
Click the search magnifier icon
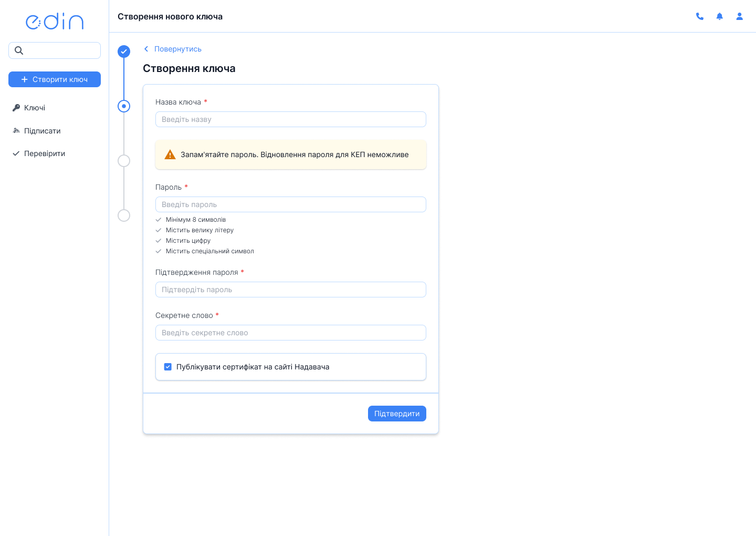[19, 50]
